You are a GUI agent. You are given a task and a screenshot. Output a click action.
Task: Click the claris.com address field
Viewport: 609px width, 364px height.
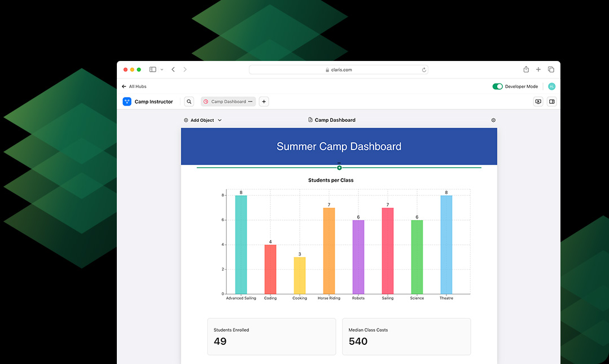click(339, 70)
